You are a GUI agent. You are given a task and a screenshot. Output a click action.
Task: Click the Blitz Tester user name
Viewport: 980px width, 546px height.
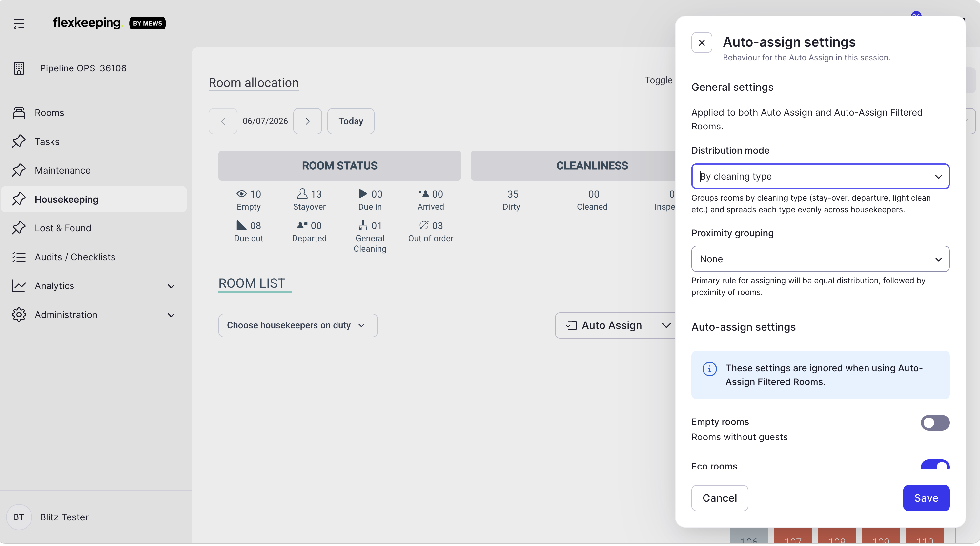[x=64, y=517]
